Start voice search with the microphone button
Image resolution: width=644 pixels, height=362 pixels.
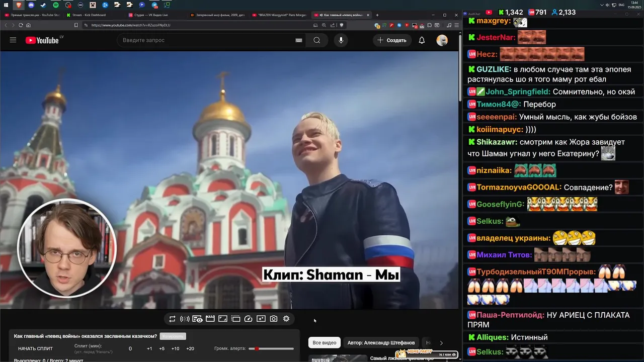click(x=341, y=40)
